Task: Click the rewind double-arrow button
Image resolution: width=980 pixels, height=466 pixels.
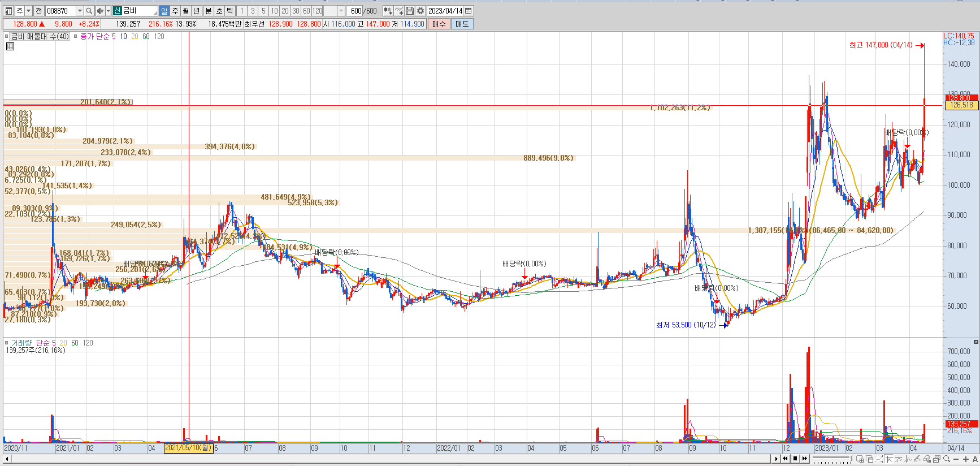Action: (785, 459)
